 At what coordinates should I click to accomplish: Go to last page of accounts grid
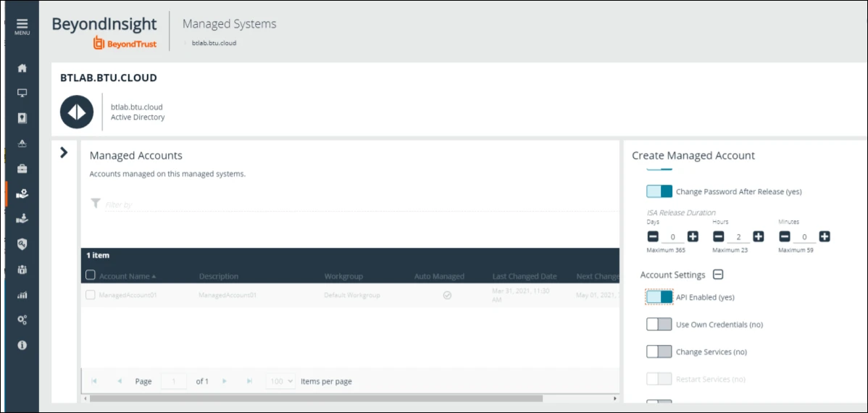click(250, 381)
